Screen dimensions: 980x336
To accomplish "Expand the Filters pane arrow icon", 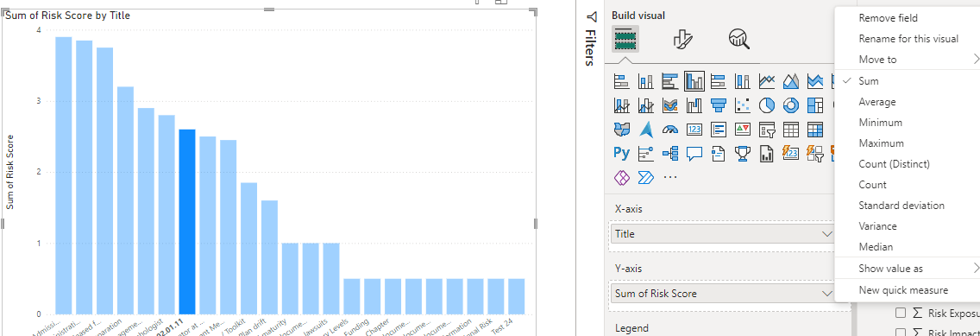I will pos(592,17).
